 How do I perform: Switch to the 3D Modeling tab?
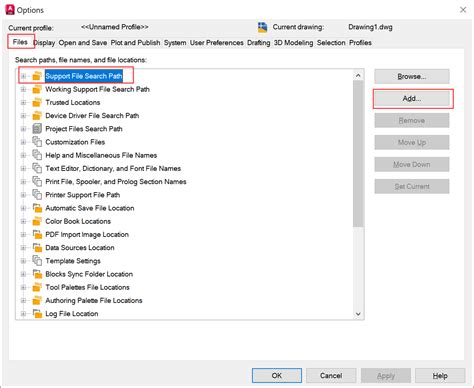[293, 43]
